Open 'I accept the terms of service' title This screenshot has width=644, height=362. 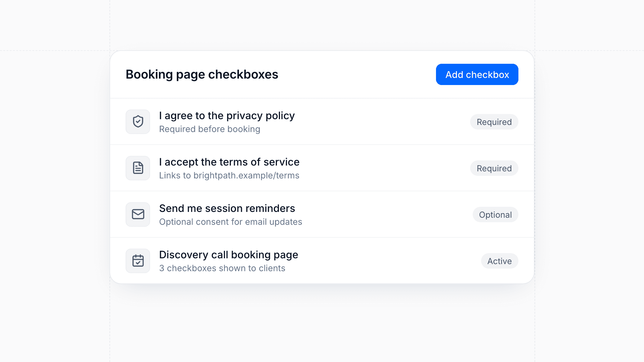pos(229,162)
